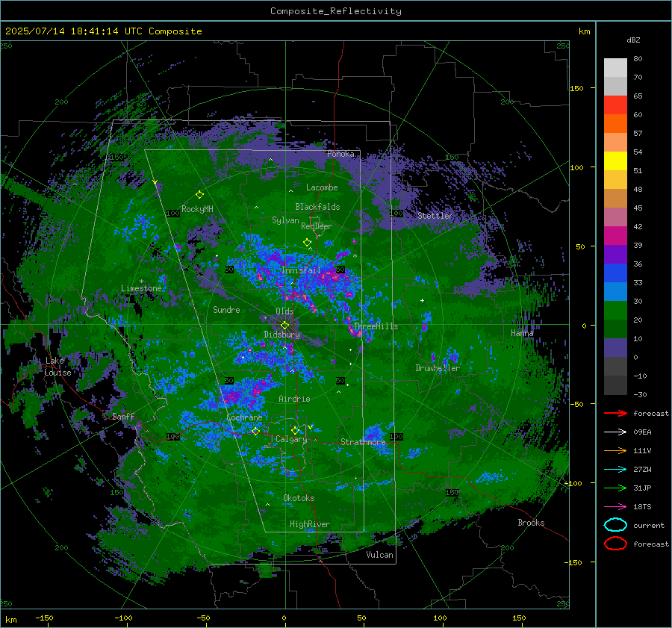Click the light gray top dBZ swatch

coord(615,67)
